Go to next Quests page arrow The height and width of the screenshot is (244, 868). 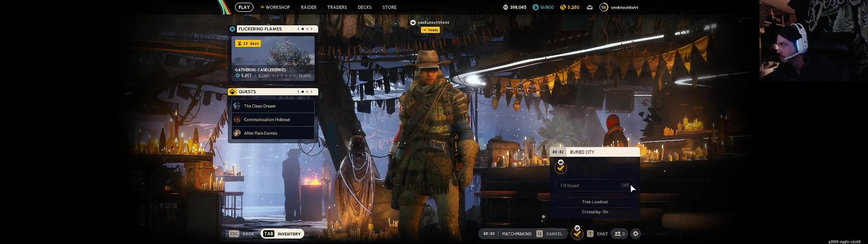pyautogui.click(x=312, y=91)
